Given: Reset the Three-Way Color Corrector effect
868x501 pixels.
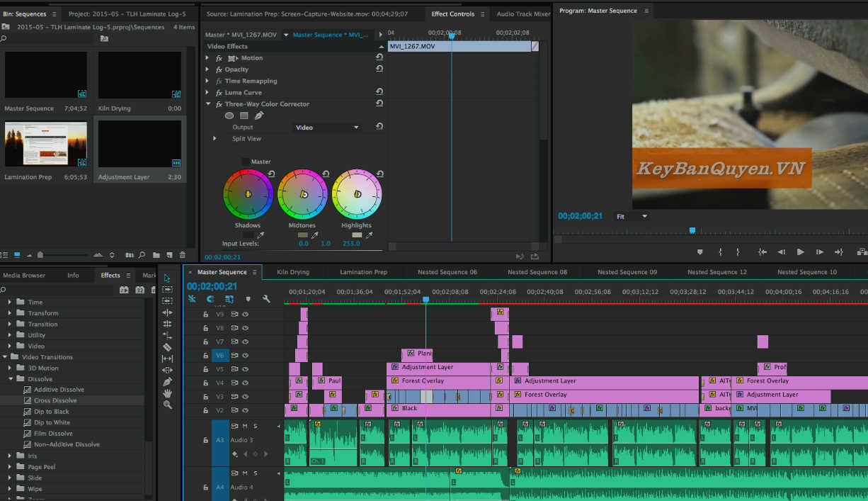Looking at the screenshot, I should coord(379,103).
